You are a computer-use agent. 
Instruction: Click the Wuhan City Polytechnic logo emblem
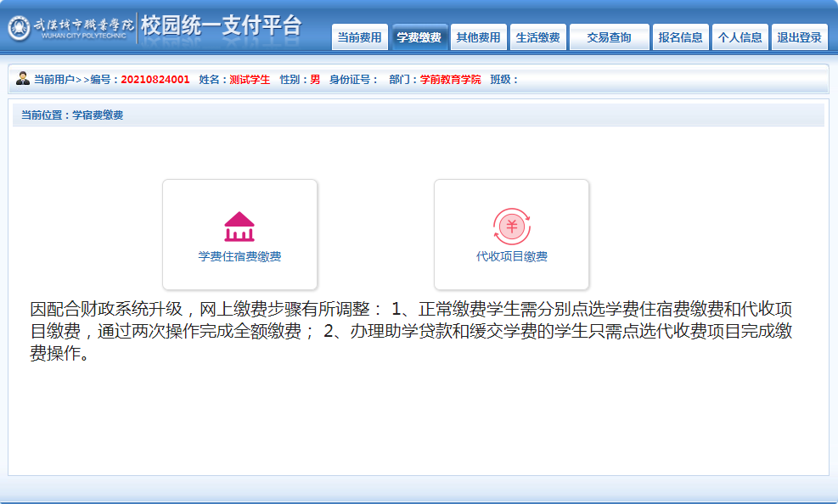tap(19, 28)
